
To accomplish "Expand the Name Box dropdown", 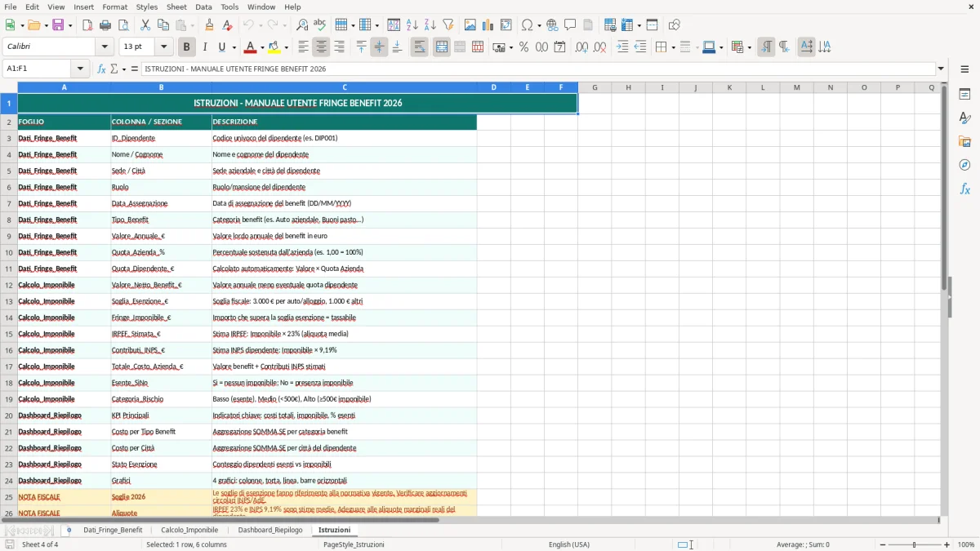I will (x=80, y=69).
